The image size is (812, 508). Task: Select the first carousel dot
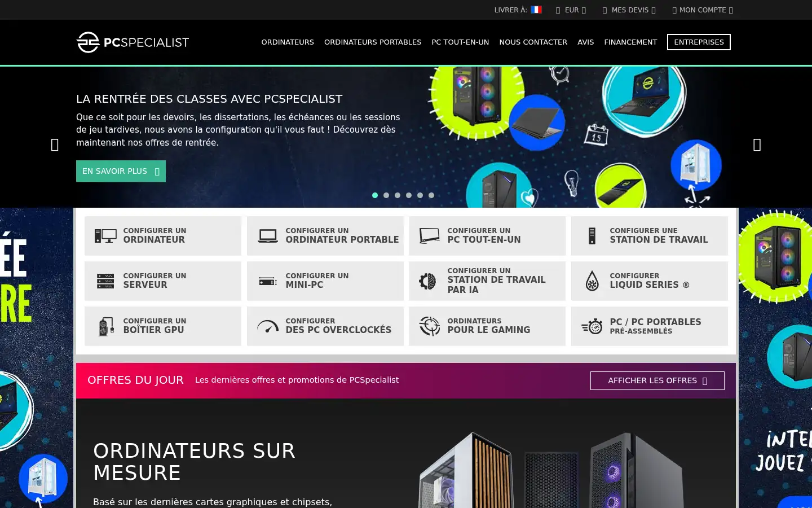click(x=375, y=195)
